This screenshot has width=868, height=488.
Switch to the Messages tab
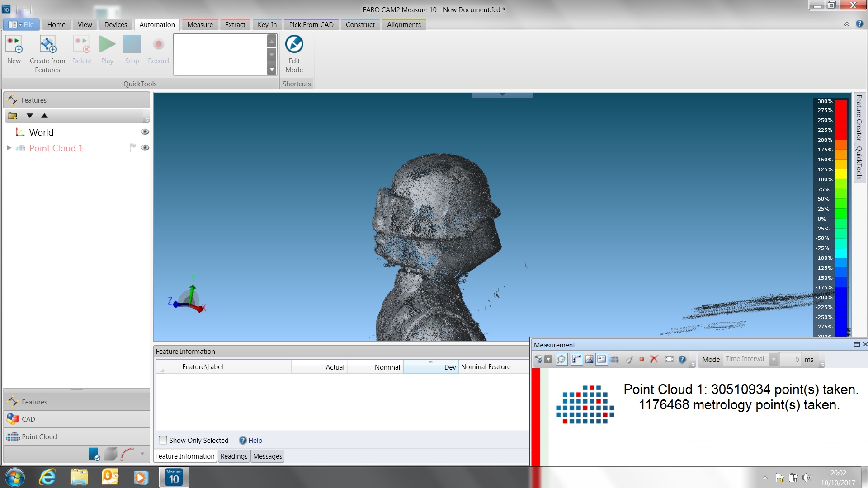(x=268, y=456)
